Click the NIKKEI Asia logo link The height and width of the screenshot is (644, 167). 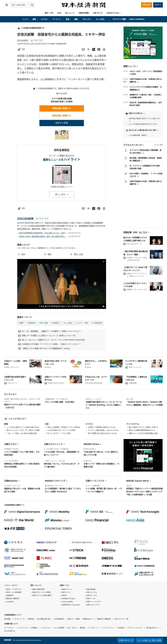point(135,520)
